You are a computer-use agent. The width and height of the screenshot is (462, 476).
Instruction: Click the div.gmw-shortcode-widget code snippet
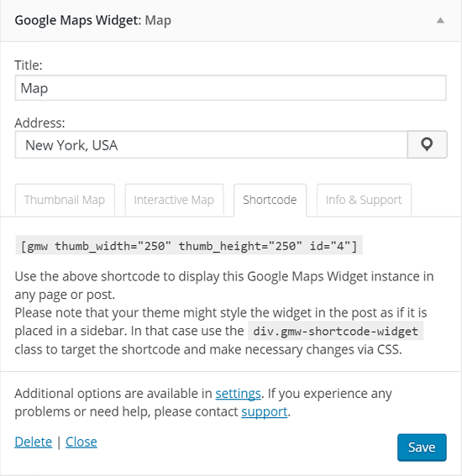tap(336, 331)
